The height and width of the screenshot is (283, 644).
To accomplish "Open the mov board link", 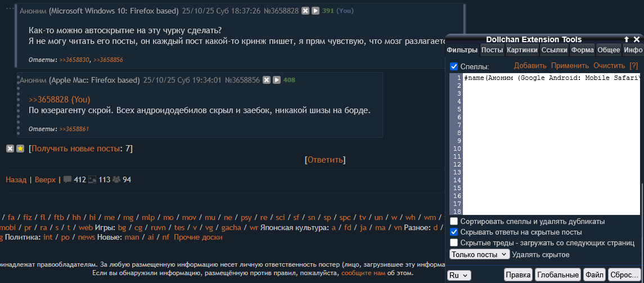I will pyautogui.click(x=189, y=217).
